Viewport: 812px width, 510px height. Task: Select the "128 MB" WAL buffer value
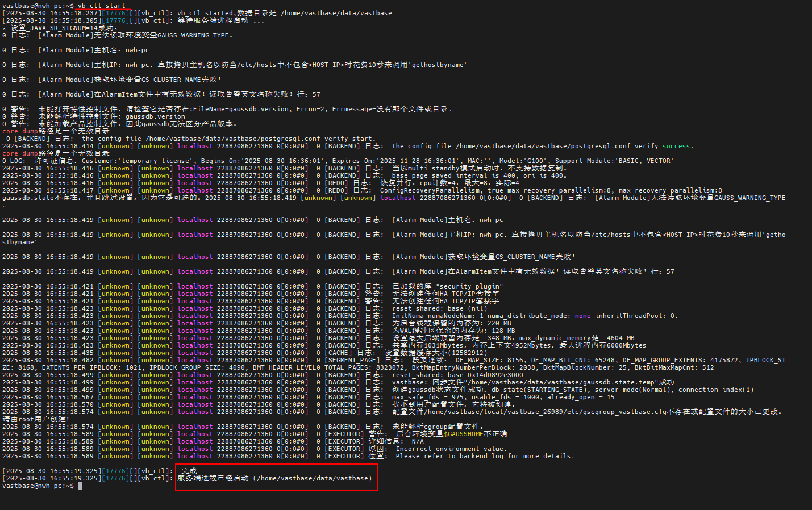click(x=503, y=331)
